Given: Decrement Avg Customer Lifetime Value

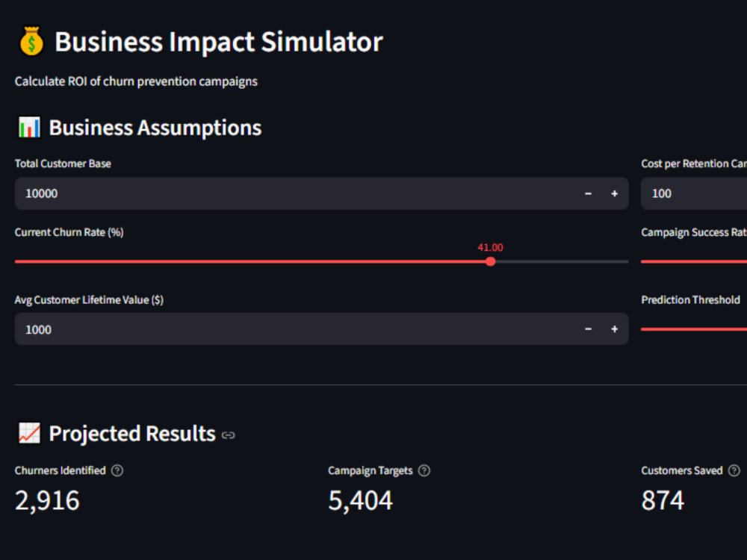Looking at the screenshot, I should [588, 329].
